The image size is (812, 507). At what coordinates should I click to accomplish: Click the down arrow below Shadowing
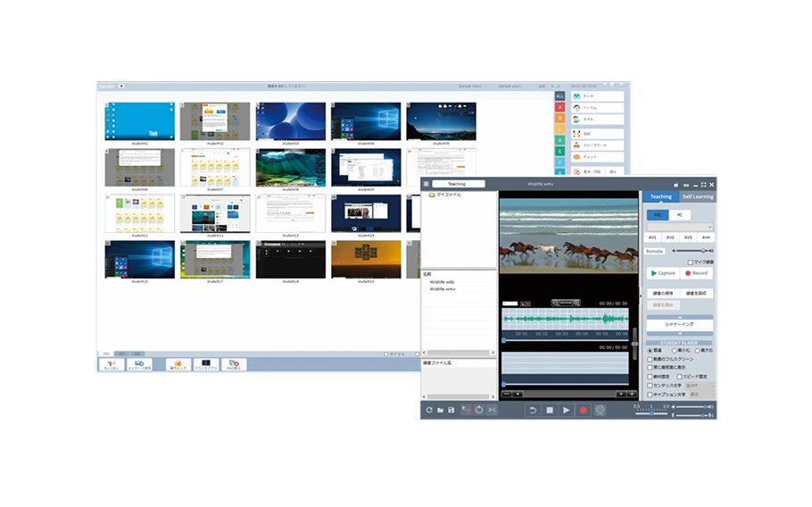click(x=679, y=334)
